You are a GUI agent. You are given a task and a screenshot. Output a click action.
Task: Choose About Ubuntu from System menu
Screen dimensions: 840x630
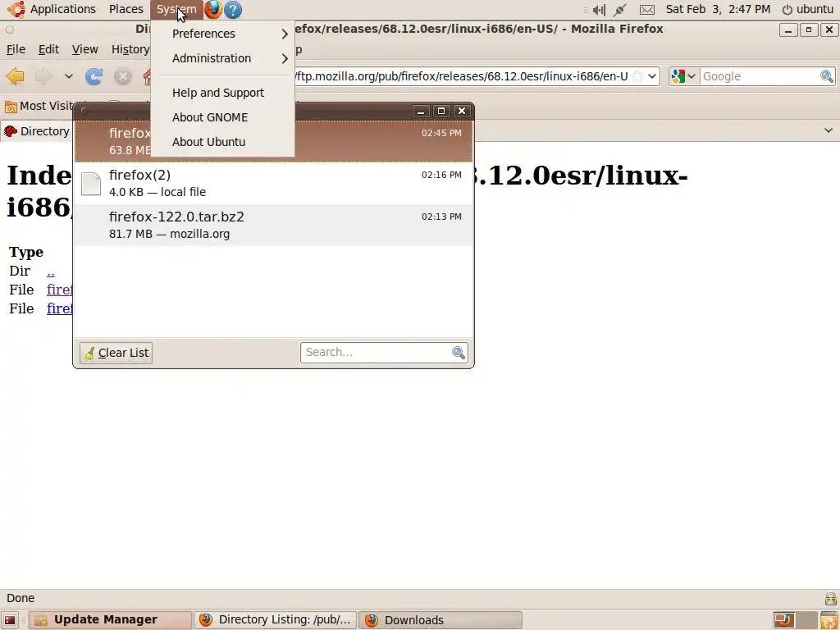point(222,142)
